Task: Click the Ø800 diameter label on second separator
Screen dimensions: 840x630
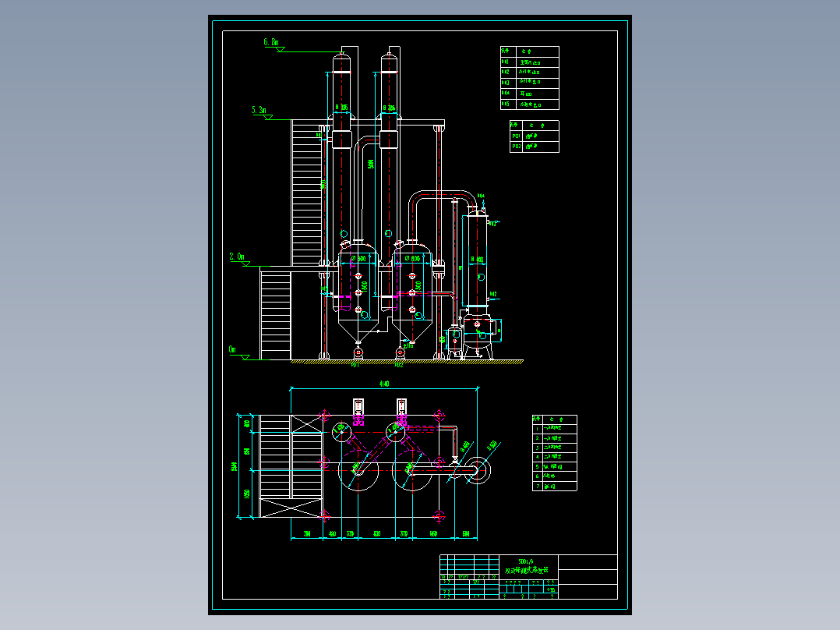Action: (412, 258)
